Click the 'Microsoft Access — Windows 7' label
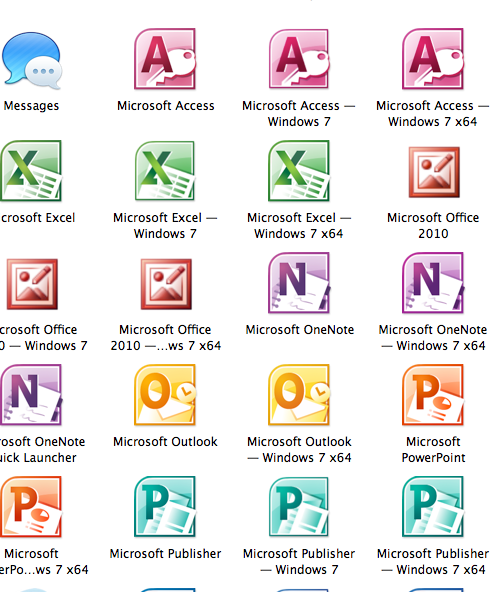 [x=299, y=114]
